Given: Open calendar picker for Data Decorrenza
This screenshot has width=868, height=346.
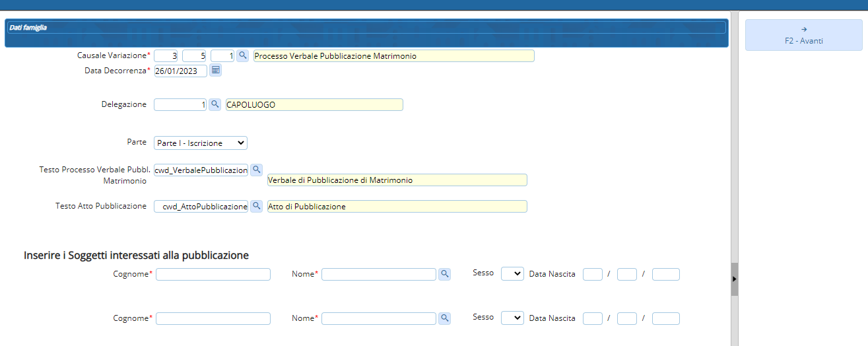Looking at the screenshot, I should 215,70.
